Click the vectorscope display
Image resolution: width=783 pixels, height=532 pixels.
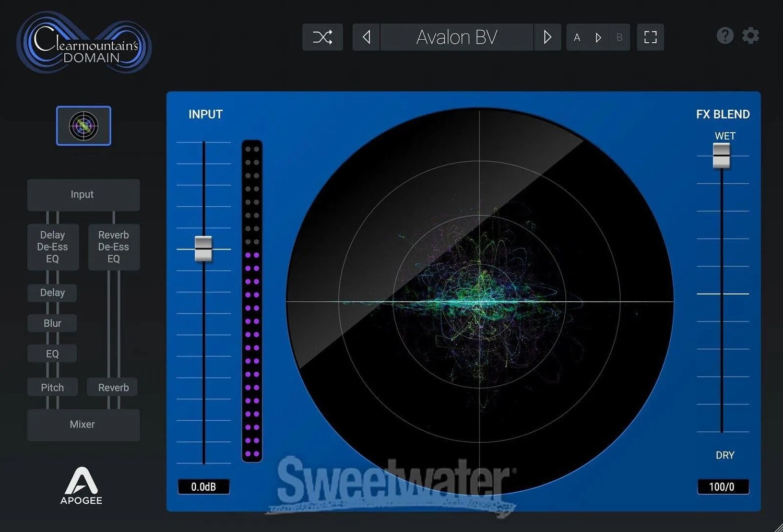click(x=480, y=301)
